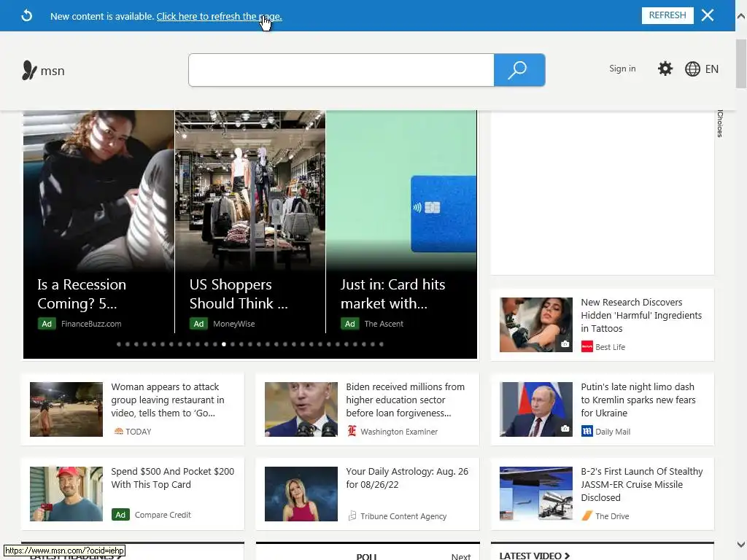
Task: Click The Drive source logo icon
Action: [x=587, y=516]
